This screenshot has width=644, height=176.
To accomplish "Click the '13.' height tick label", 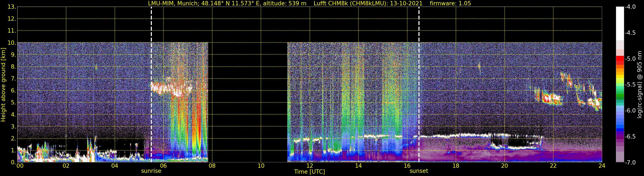I will (12, 7).
